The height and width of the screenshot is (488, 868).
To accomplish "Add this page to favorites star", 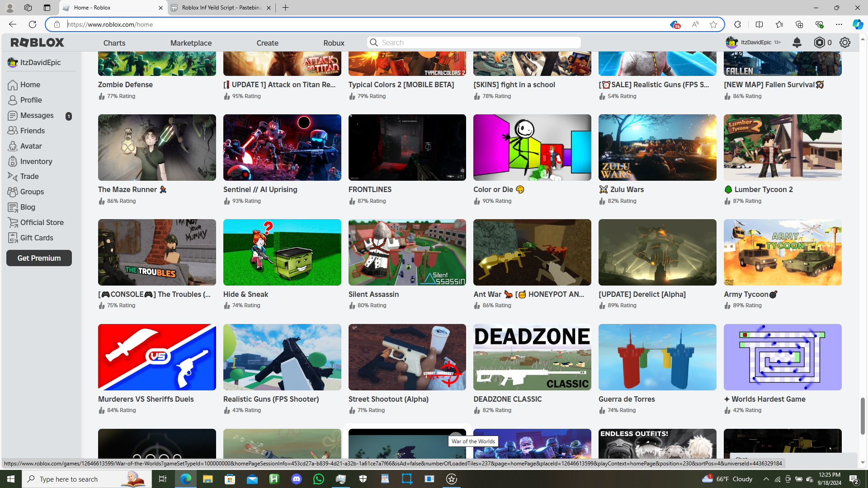I will tap(713, 24).
